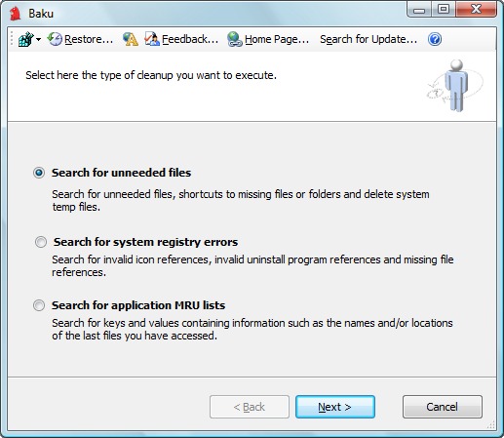Click the Cancel button
Viewport: 504px width, 438px height.
443,407
